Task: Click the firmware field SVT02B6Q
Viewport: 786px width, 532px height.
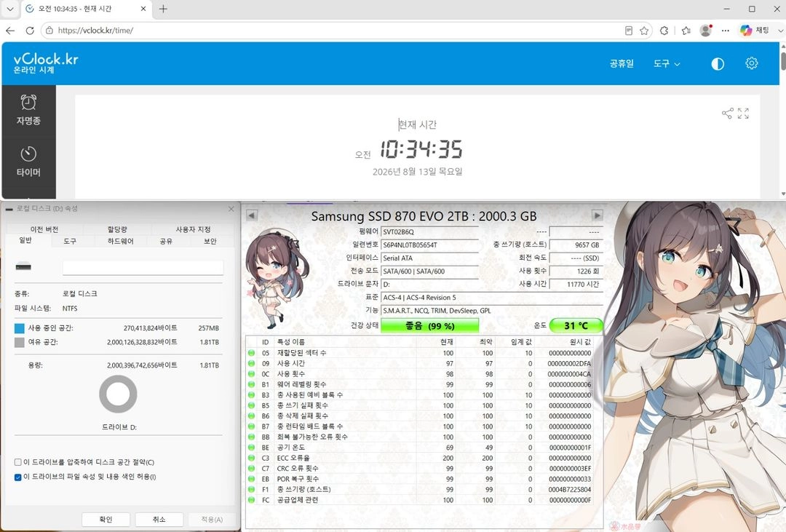Action: (429, 232)
